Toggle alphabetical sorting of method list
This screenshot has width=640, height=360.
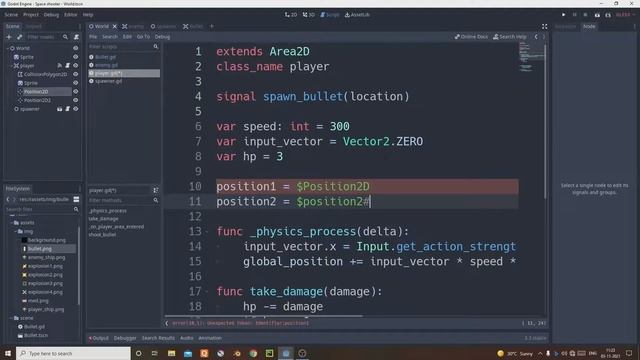coord(156,190)
